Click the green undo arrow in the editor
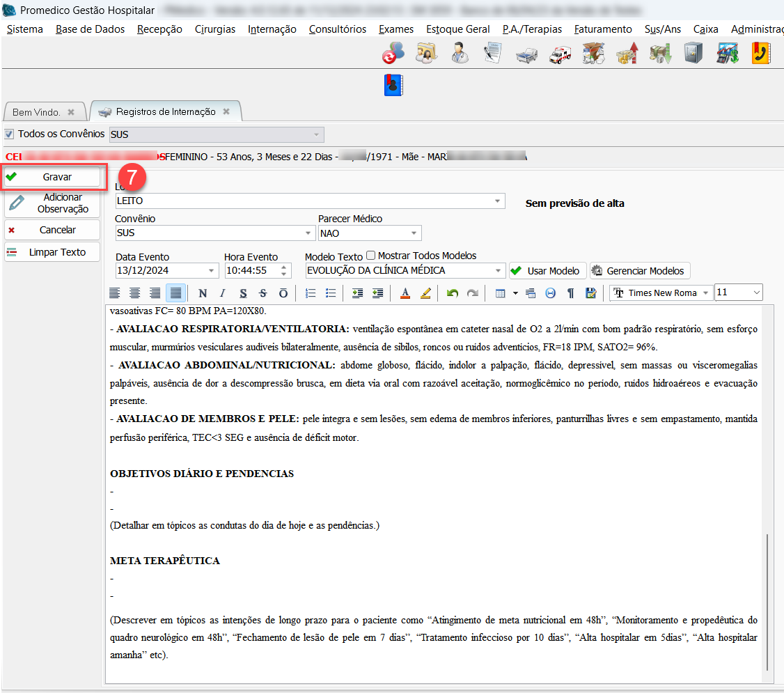 coord(453,293)
